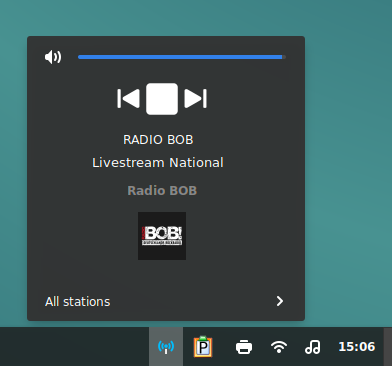Click the RADIO BOB title text
This screenshot has width=392, height=366.
[x=158, y=140]
